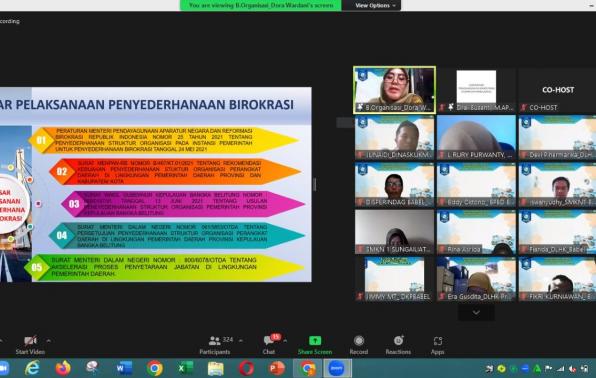596x378 pixels.
Task: Select the B.Organisasi_Dora speaker video tile
Action: pyautogui.click(x=395, y=90)
